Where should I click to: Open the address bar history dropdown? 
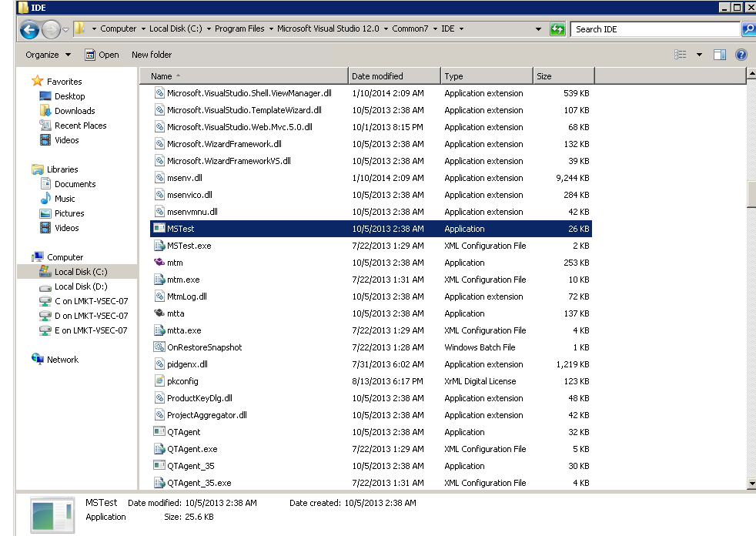pos(538,29)
